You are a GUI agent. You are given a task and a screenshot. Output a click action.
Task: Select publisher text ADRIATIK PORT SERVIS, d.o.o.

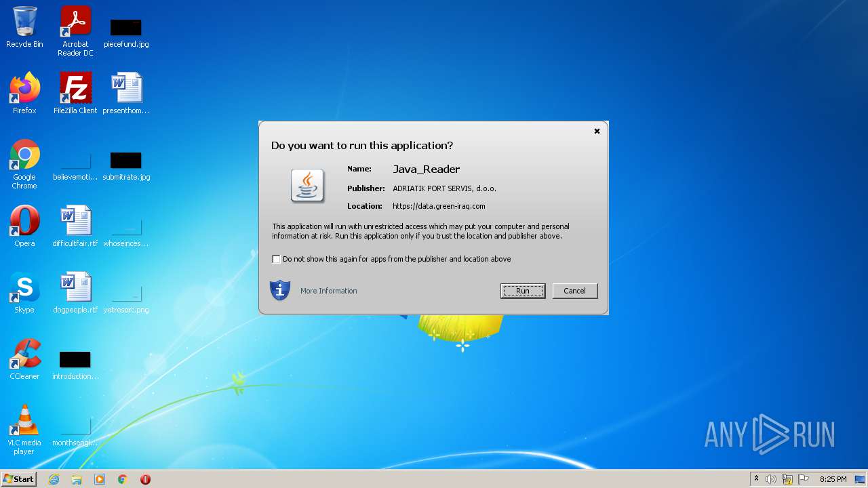[x=444, y=188]
